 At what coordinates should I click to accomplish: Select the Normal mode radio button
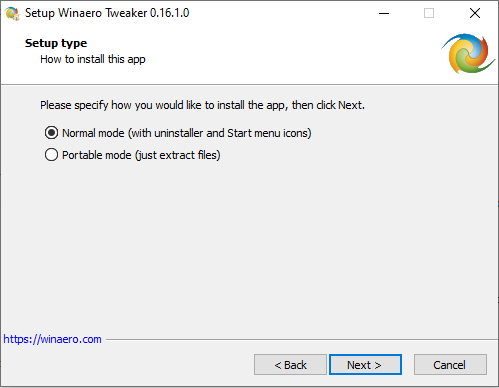(x=51, y=133)
